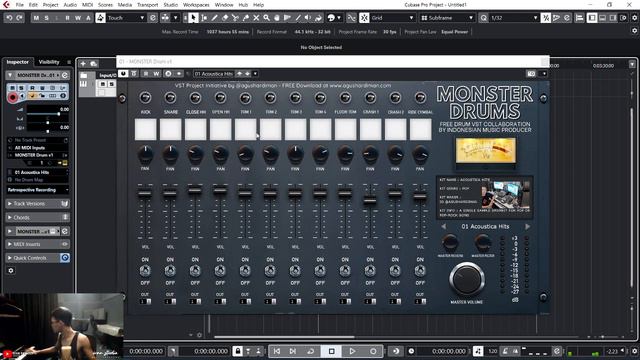Click the Apply Quantize Q icon
The width and height of the screenshot is (640, 360).
pyautogui.click(x=483, y=18)
